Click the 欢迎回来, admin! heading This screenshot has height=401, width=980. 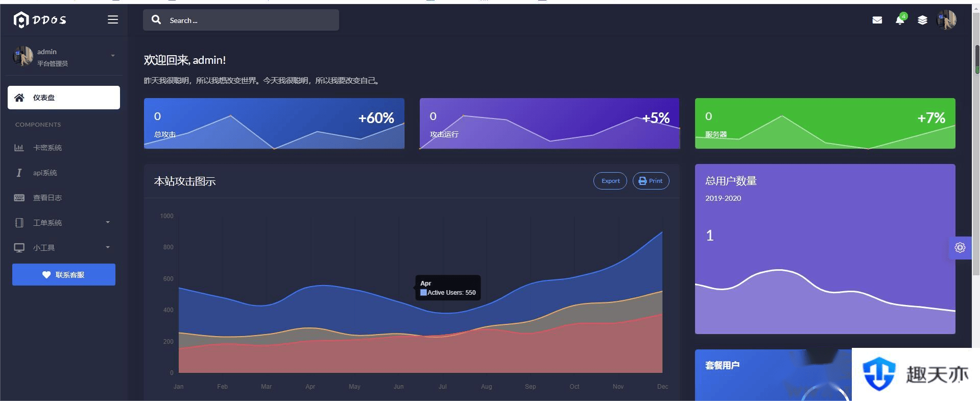(x=185, y=60)
